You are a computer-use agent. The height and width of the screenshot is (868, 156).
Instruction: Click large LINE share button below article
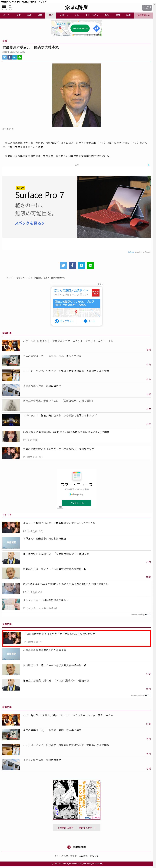click(x=90, y=265)
